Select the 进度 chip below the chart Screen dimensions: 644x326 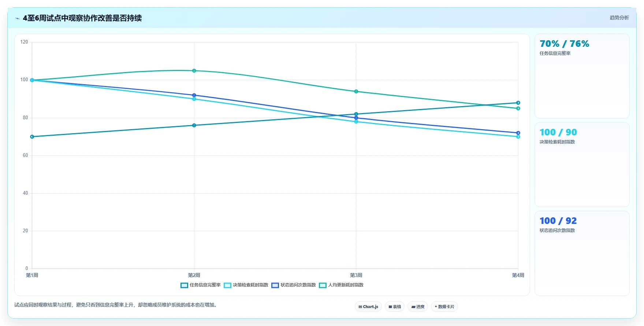coord(418,307)
